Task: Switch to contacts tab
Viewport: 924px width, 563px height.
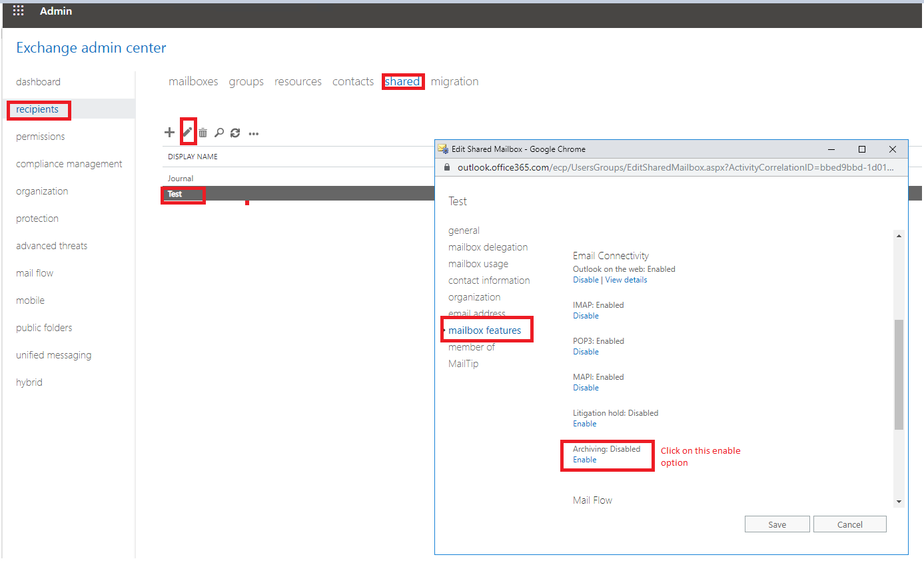Action: (353, 81)
